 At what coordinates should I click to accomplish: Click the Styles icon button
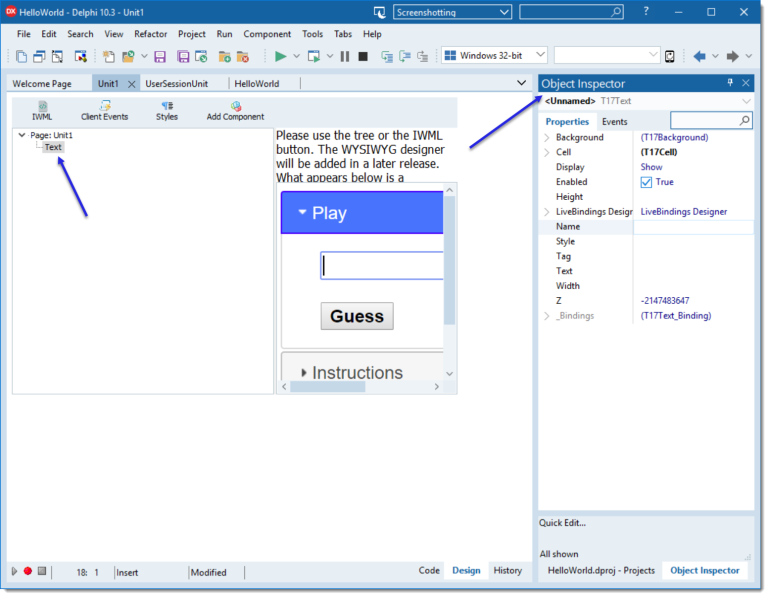click(167, 110)
